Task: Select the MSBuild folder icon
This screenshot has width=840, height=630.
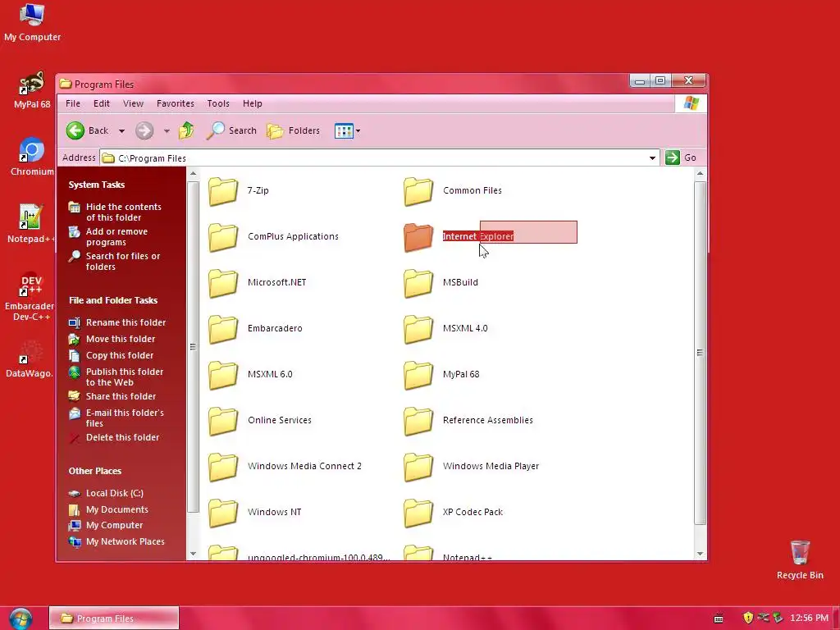Action: 418,283
